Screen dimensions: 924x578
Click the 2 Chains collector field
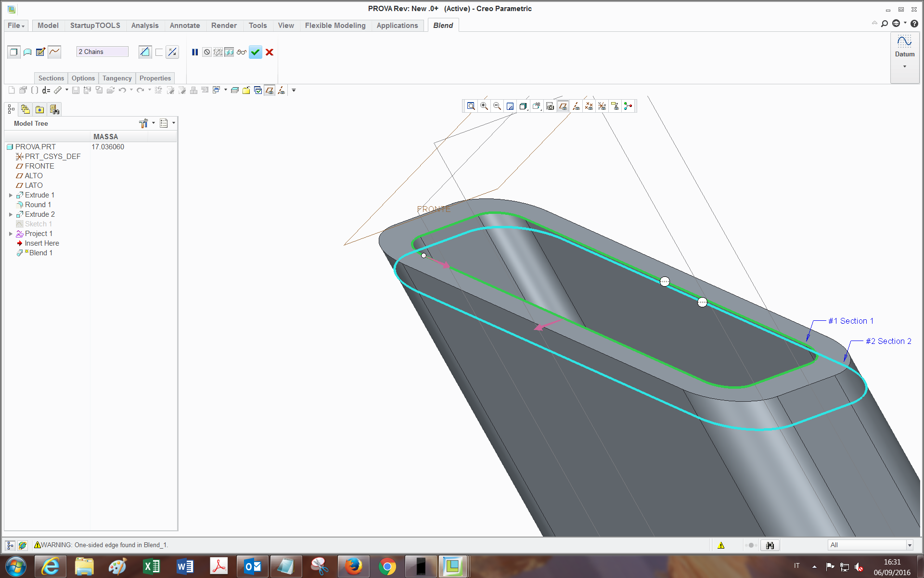click(x=103, y=52)
